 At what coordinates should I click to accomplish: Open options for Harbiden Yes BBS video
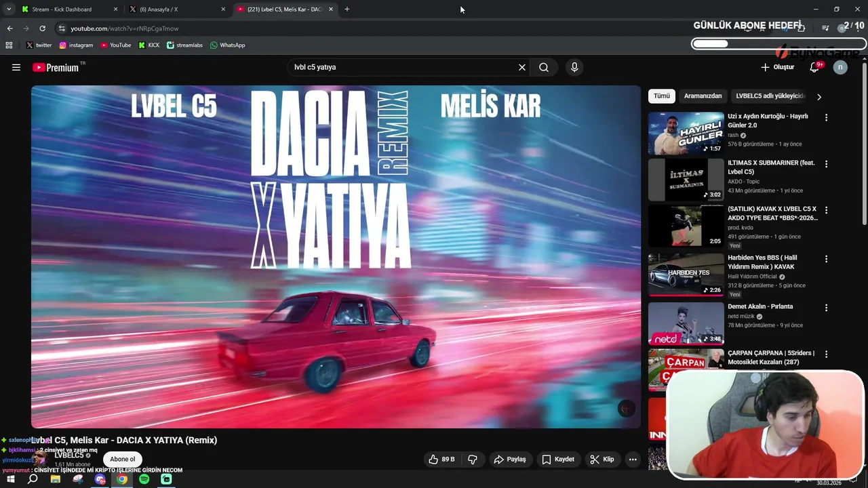click(x=826, y=259)
